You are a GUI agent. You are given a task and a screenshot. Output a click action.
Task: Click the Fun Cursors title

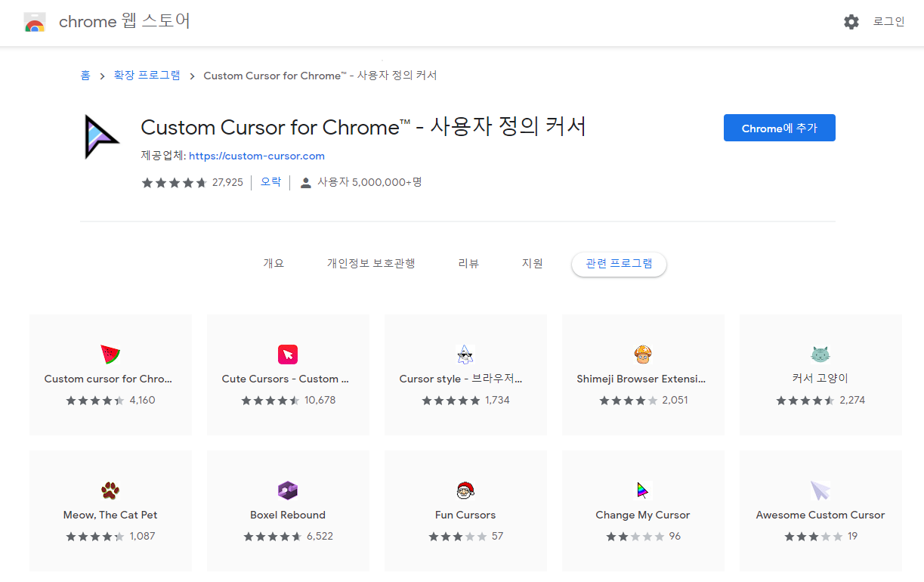465,515
